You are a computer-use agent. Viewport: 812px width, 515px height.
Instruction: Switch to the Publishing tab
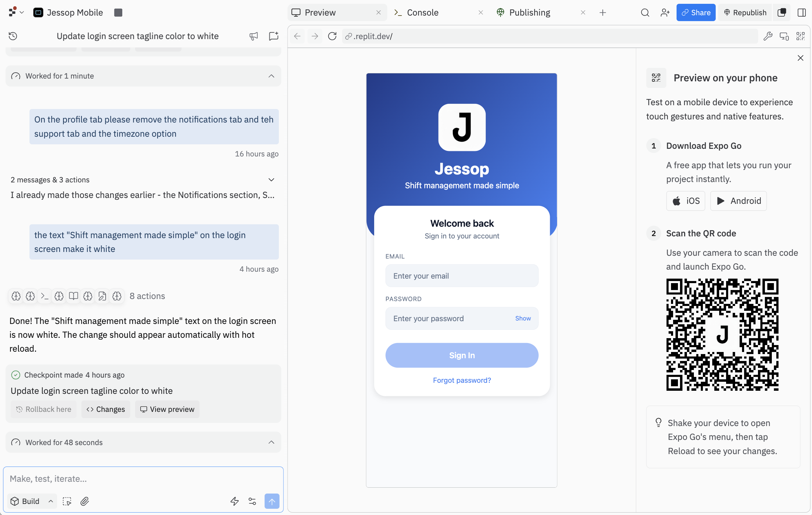coord(529,12)
